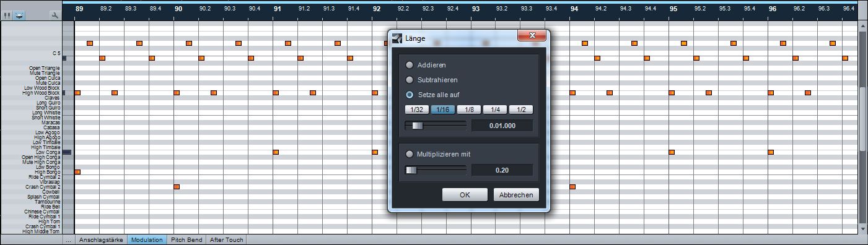Select the High Middle Tom drum label

[42, 231]
